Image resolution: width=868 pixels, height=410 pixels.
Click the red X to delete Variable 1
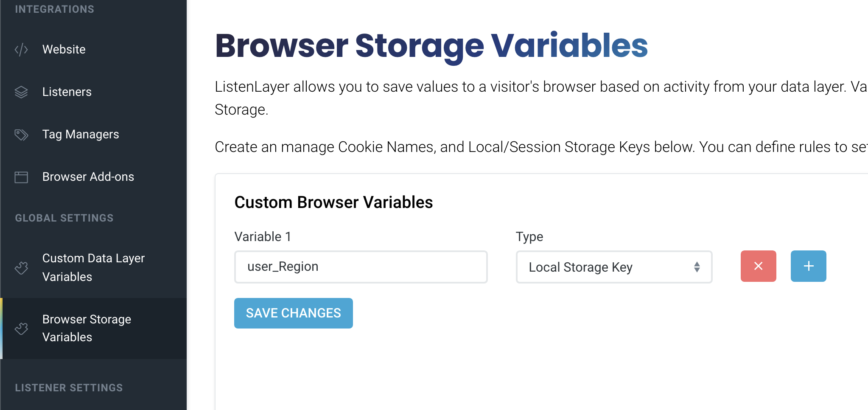[758, 267]
